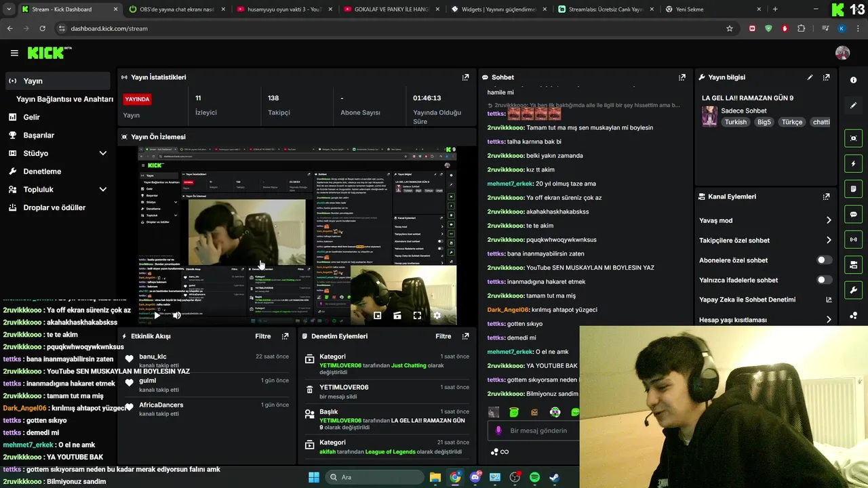Click the pencil edit icon in the right sidebar
The width and height of the screenshot is (868, 488).
(853, 106)
